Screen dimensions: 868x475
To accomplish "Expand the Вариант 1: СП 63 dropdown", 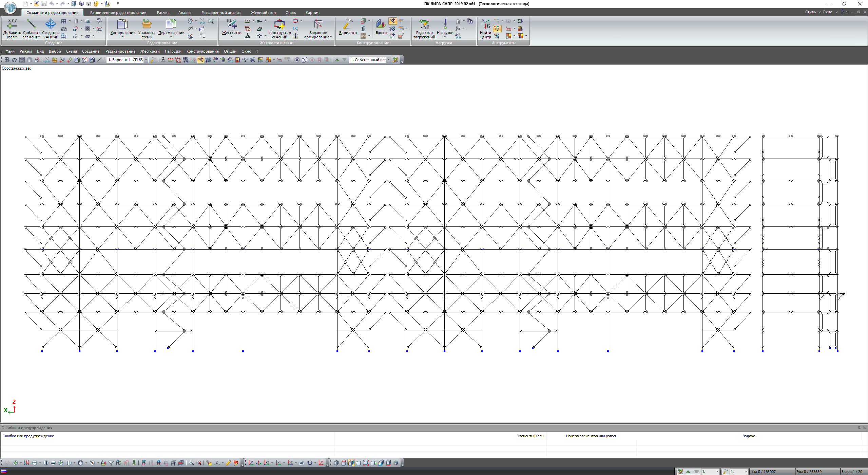I will coord(146,60).
